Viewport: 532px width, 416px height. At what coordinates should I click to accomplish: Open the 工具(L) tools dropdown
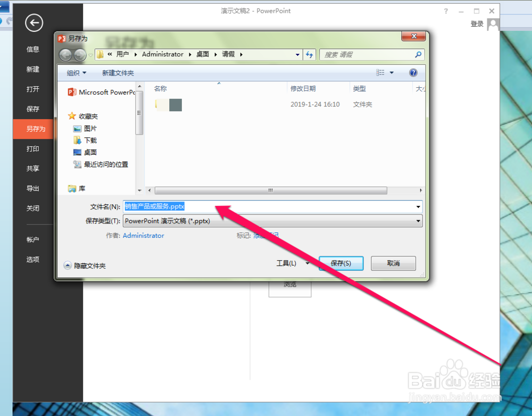click(293, 263)
